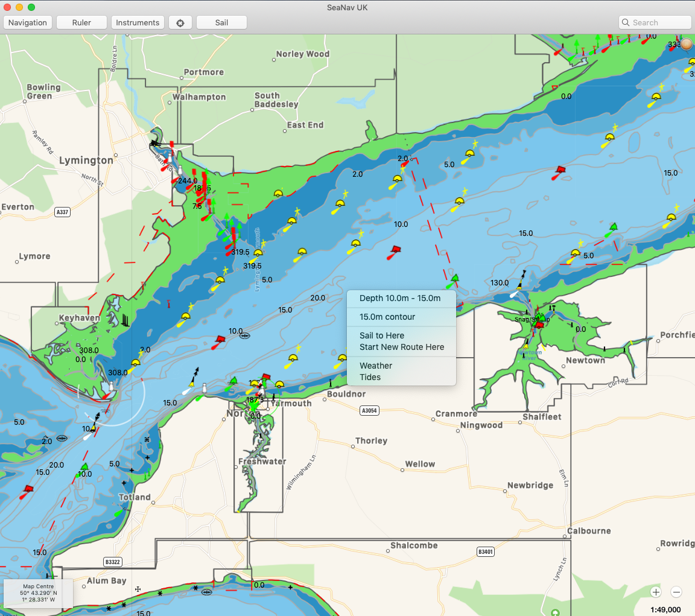Screen dimensions: 695x616
Task: Click the green buoy left of Totland's 10.0 label
Action: pos(84,468)
